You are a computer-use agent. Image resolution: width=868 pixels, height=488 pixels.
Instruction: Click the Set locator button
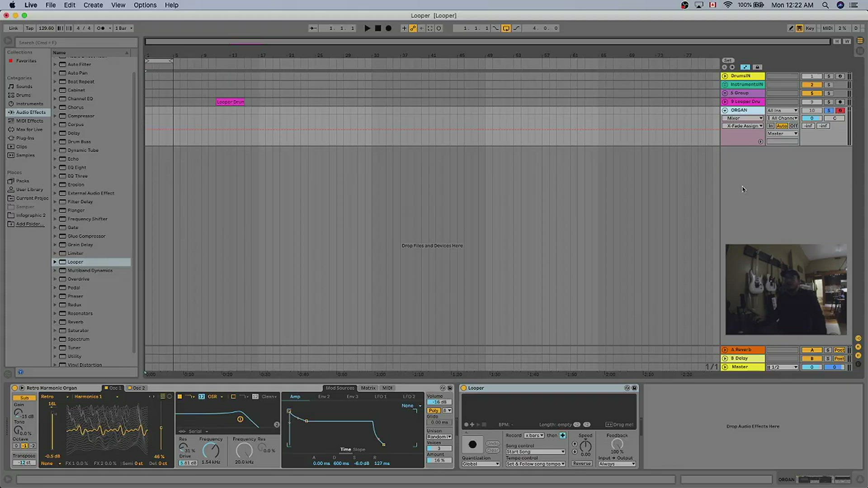[x=727, y=60]
